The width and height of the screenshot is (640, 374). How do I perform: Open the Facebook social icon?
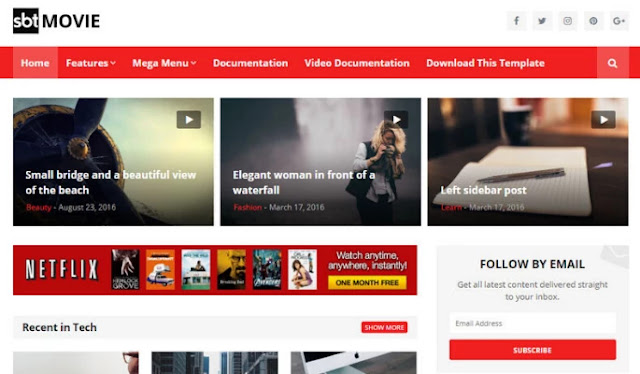coord(517,21)
